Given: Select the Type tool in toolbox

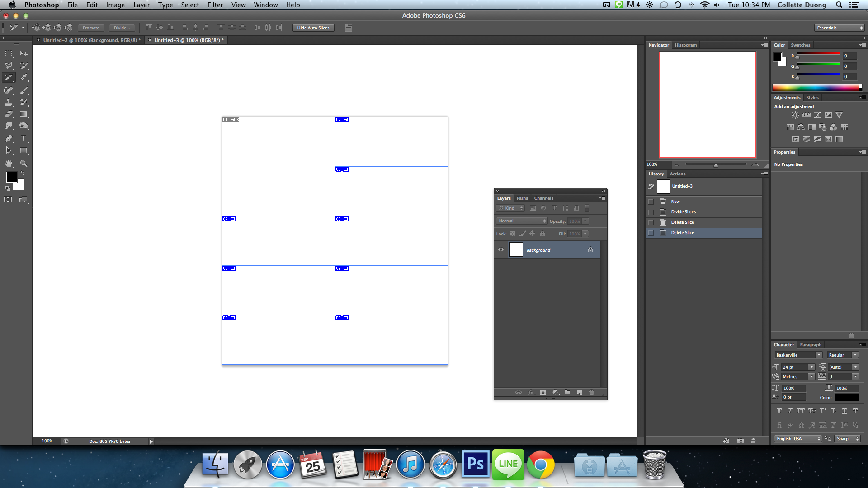Looking at the screenshot, I should [x=24, y=139].
